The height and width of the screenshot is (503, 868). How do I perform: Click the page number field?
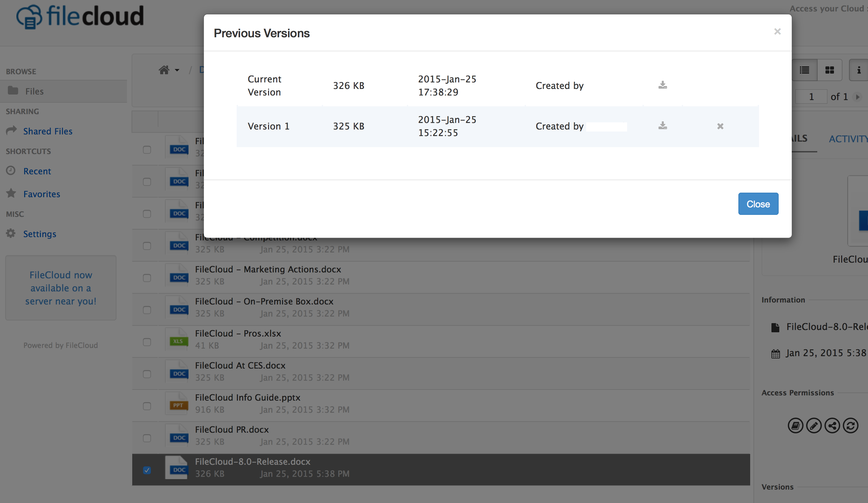point(811,97)
